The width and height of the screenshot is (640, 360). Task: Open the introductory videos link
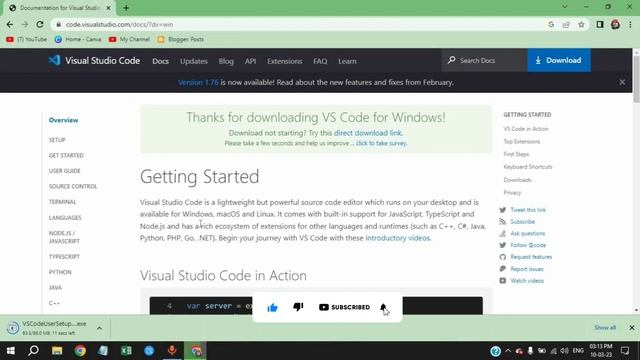pyautogui.click(x=398, y=238)
